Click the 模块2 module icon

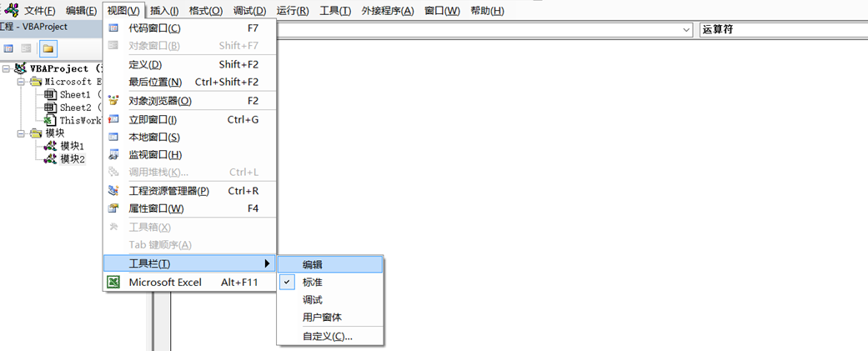pos(51,159)
